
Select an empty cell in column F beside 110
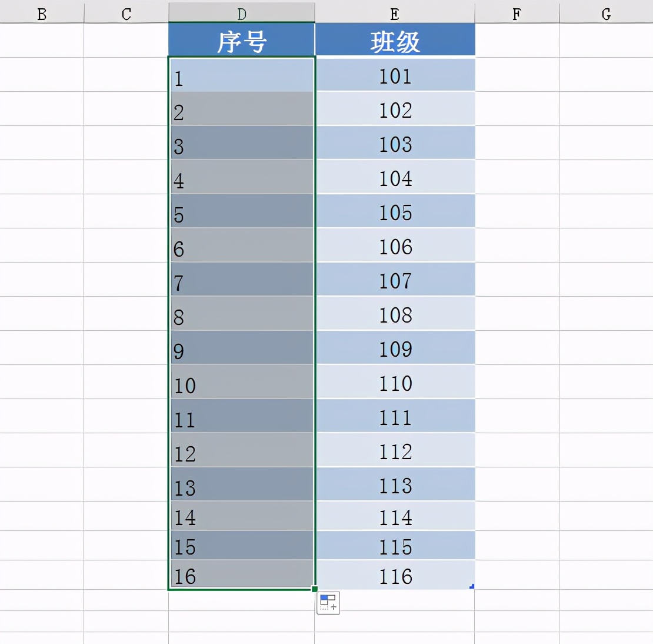(x=516, y=382)
